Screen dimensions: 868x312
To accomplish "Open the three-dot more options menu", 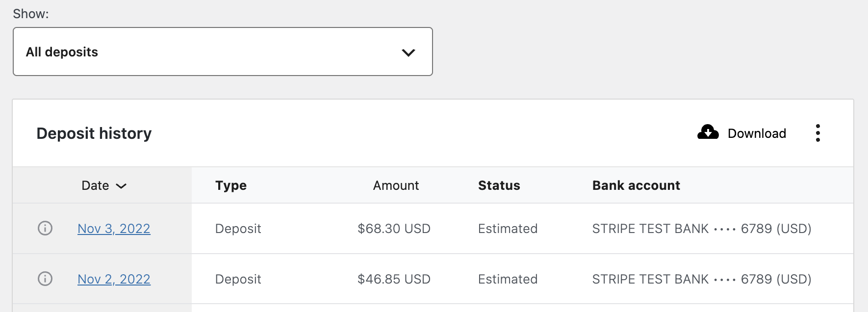I will tap(817, 133).
